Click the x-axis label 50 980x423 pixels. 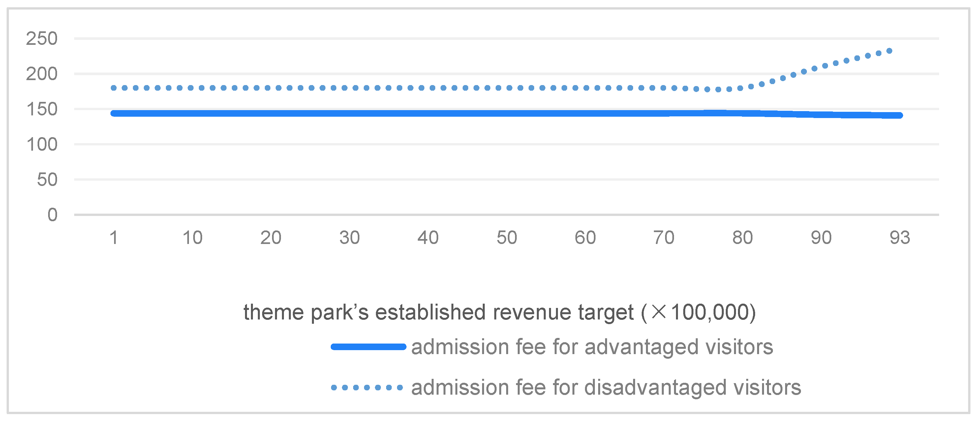tap(507, 238)
